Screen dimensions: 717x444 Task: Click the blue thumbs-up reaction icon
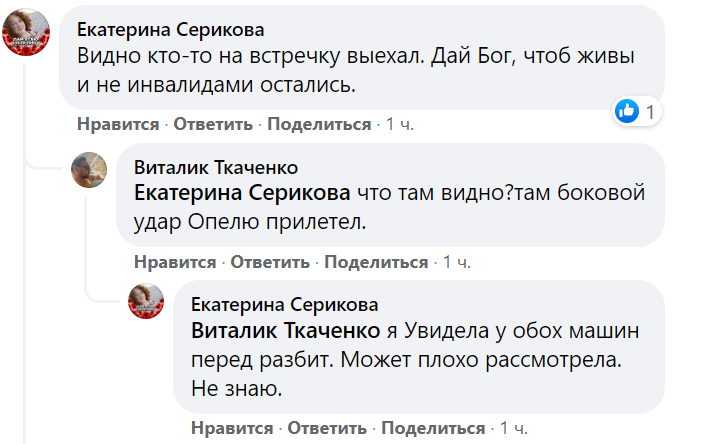point(627,111)
